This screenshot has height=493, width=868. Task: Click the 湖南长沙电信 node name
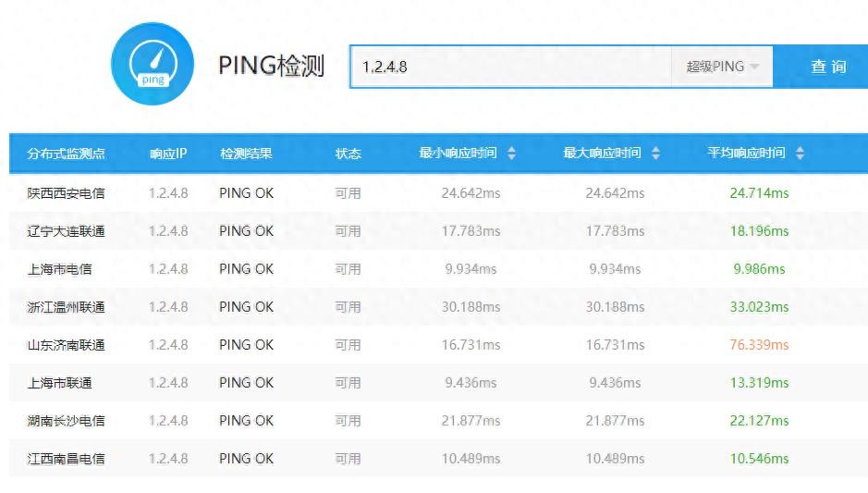(x=67, y=421)
